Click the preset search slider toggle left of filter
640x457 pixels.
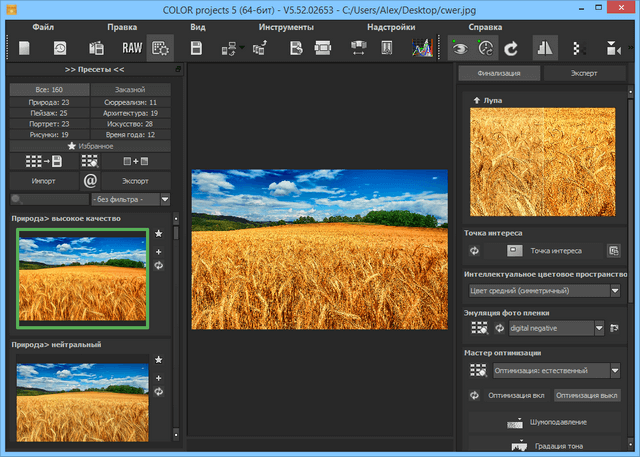14,200
